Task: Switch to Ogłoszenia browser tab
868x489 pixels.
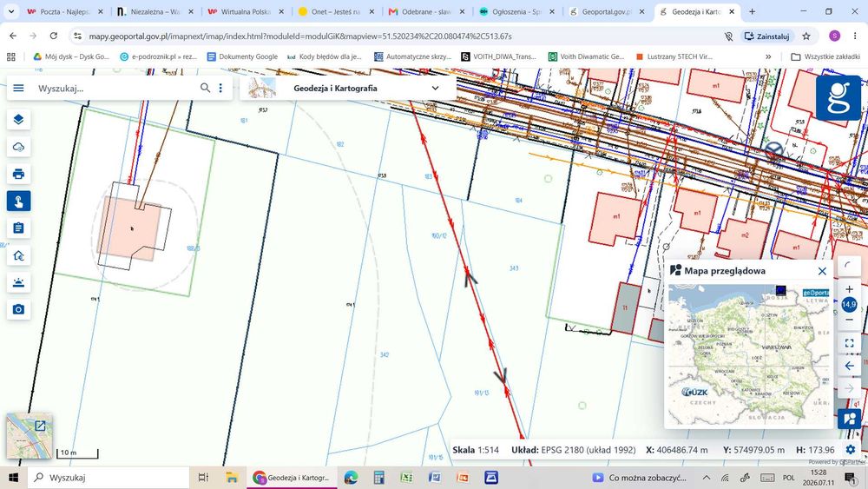Action: [x=518, y=11]
